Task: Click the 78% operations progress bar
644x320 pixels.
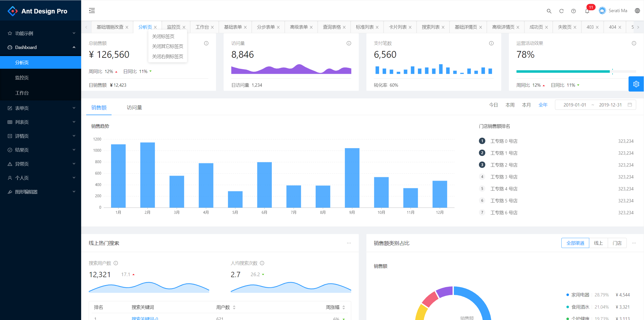Action: click(576, 72)
